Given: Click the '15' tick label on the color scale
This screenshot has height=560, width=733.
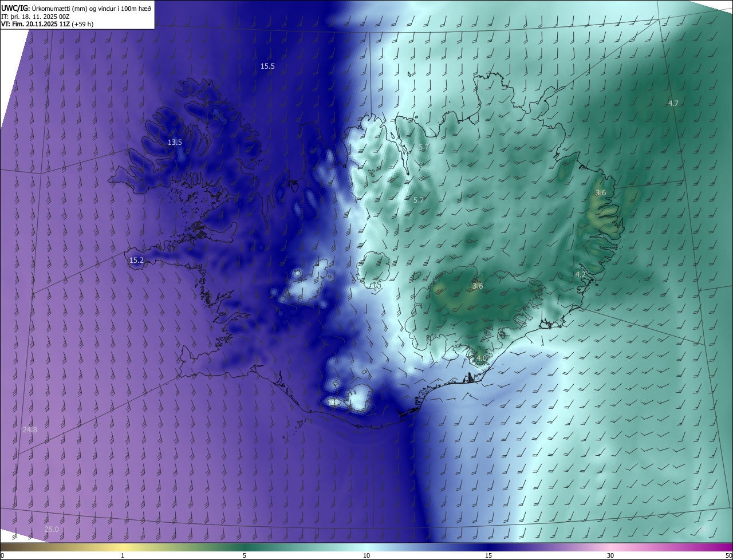Looking at the screenshot, I should pos(488,556).
